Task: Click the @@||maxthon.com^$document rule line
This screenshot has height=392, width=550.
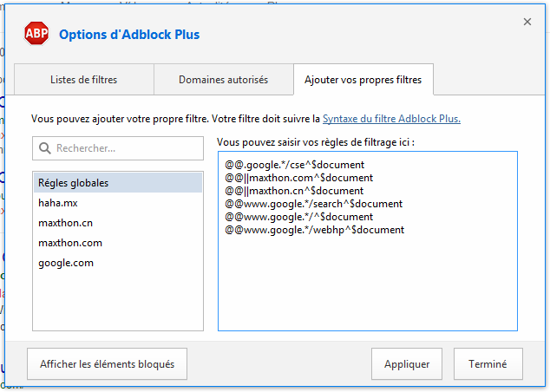Action: click(298, 178)
